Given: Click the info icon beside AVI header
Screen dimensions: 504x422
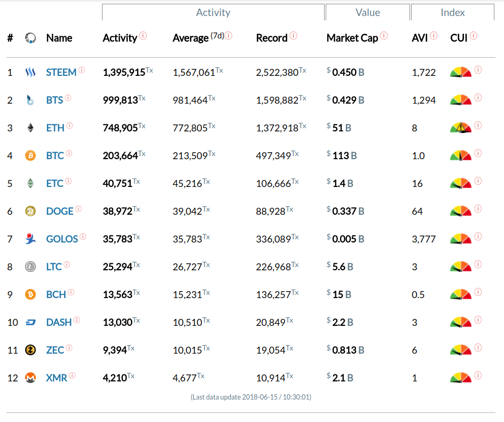Looking at the screenshot, I should [434, 35].
